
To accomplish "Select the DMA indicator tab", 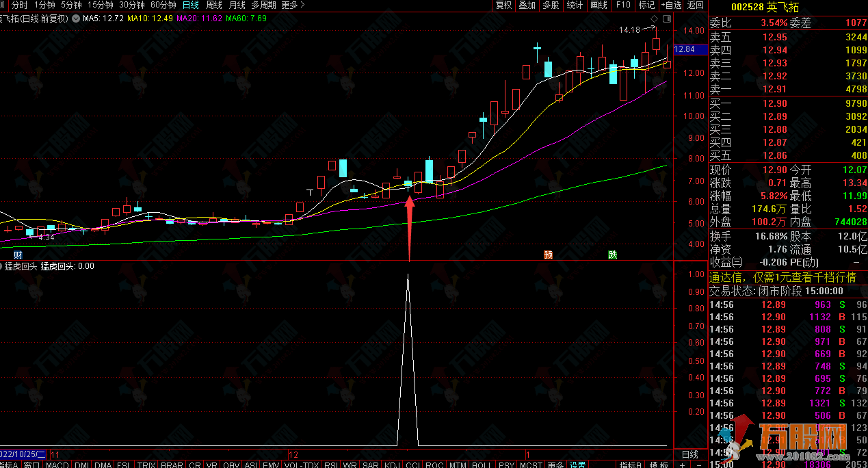I will (103, 465).
